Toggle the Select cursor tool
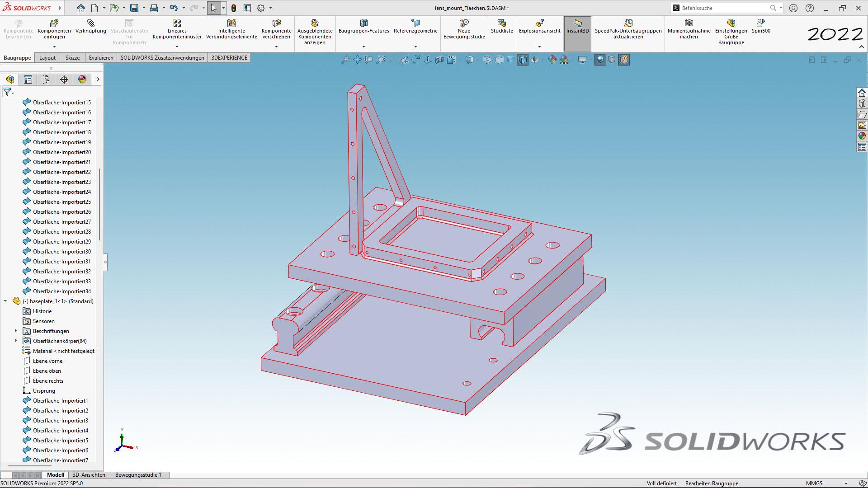868x488 pixels. click(x=213, y=8)
